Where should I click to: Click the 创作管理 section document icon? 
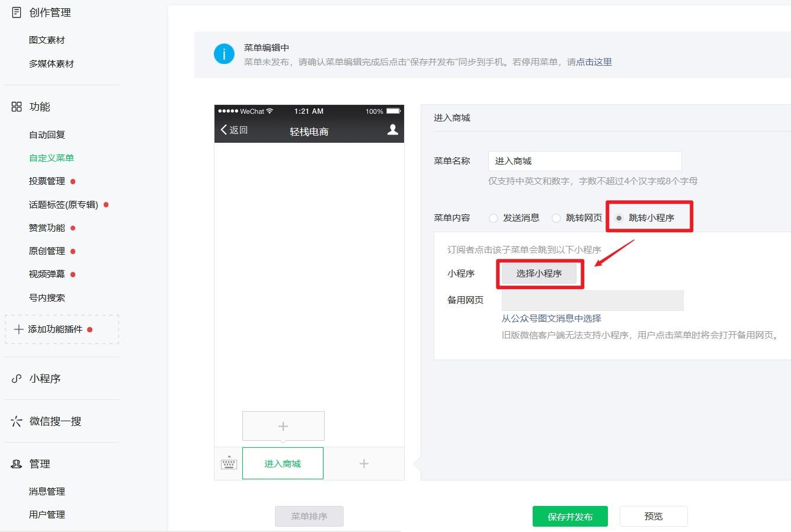click(x=17, y=12)
